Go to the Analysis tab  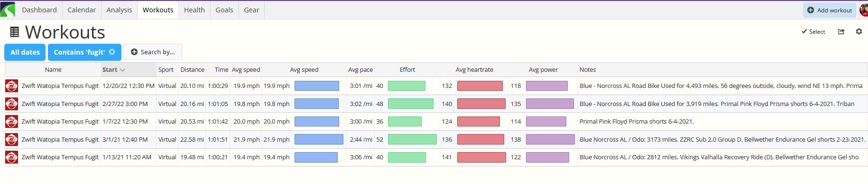click(x=120, y=10)
